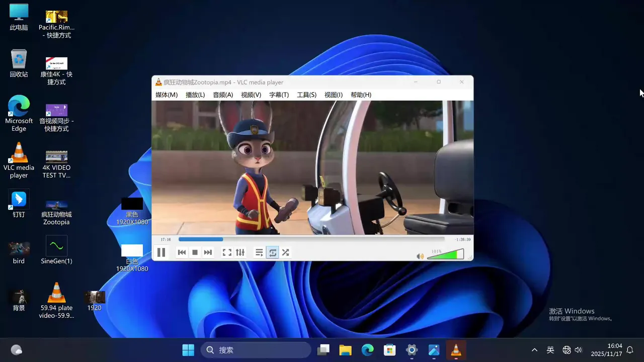644x362 pixels.
Task: Click the elapsed time 17:16
Action: pos(166,239)
